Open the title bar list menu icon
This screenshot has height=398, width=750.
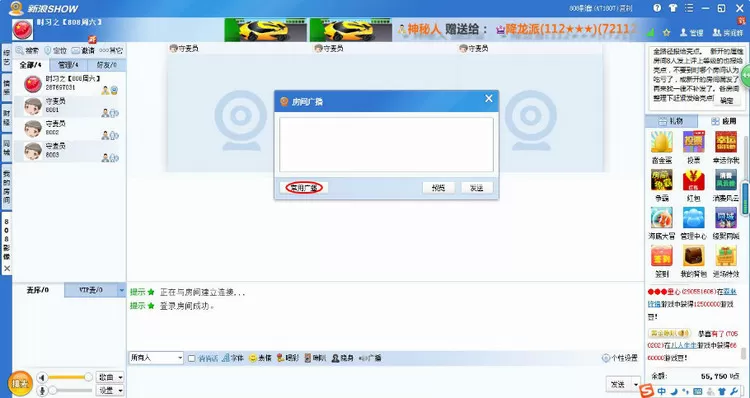coord(689,8)
